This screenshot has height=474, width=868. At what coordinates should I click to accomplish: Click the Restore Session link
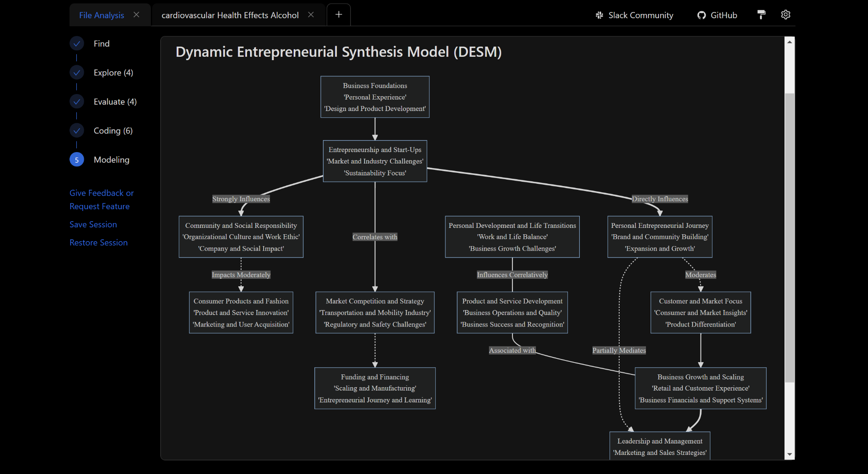tap(98, 243)
